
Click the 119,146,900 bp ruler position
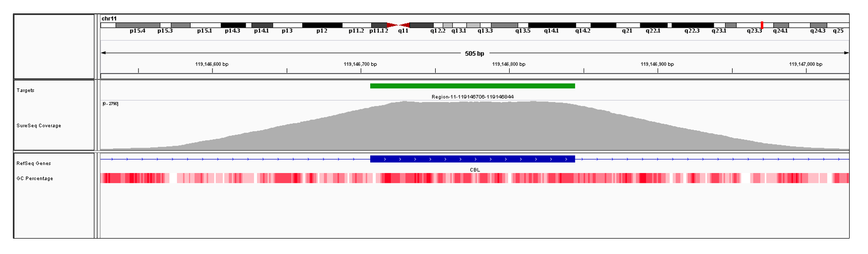[x=657, y=64]
